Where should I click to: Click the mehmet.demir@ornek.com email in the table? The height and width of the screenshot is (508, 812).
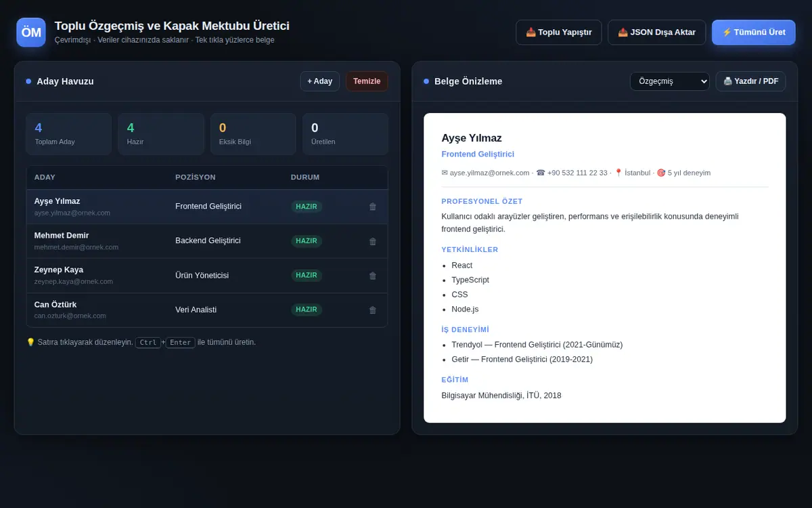(x=76, y=247)
